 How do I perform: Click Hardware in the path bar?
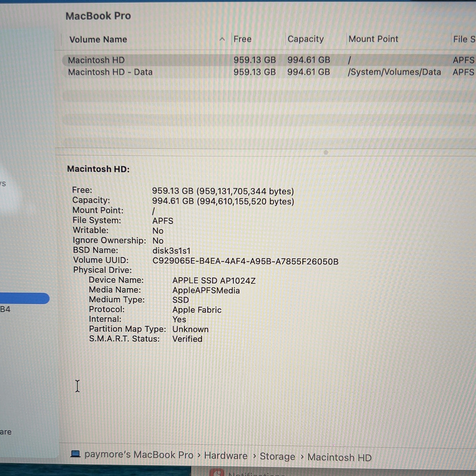click(226, 456)
